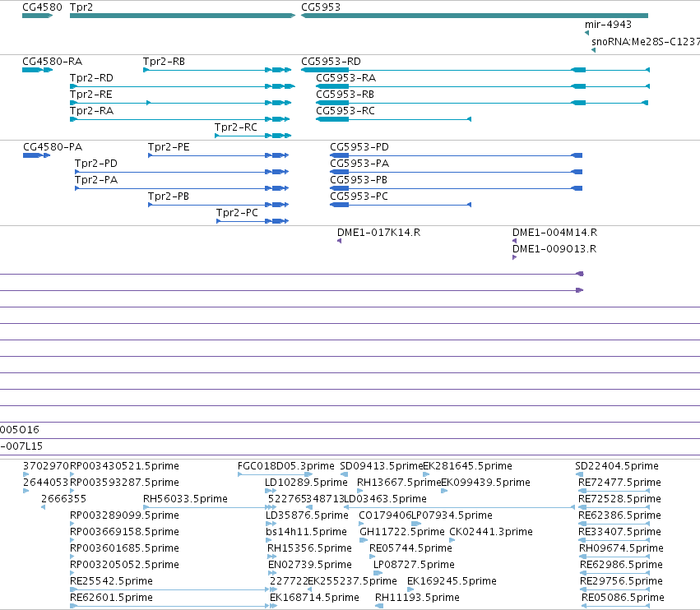This screenshot has width=700, height=610.
Task: Select the EK169245.5prime label
Action: pos(452,581)
